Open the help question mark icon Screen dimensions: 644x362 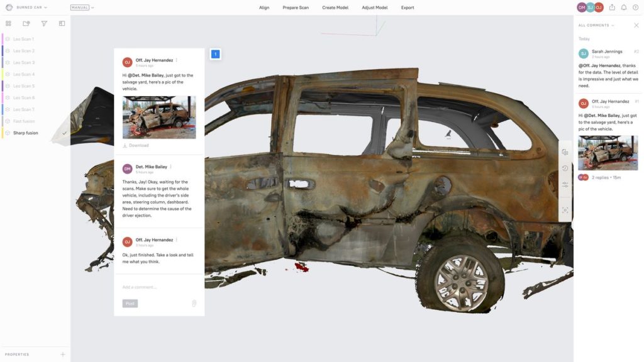coord(635,8)
